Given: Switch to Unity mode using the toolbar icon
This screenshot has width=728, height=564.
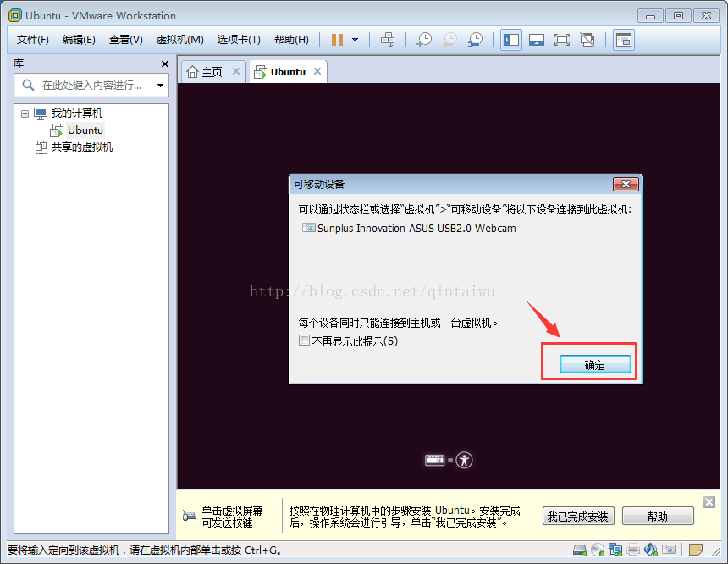Looking at the screenshot, I should (x=587, y=40).
